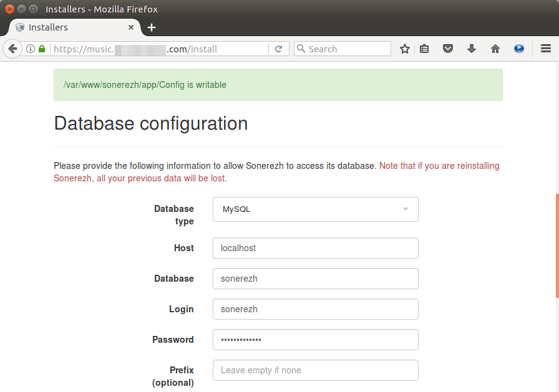Click the Database name input field
The width and height of the screenshot is (559, 392).
tap(315, 279)
